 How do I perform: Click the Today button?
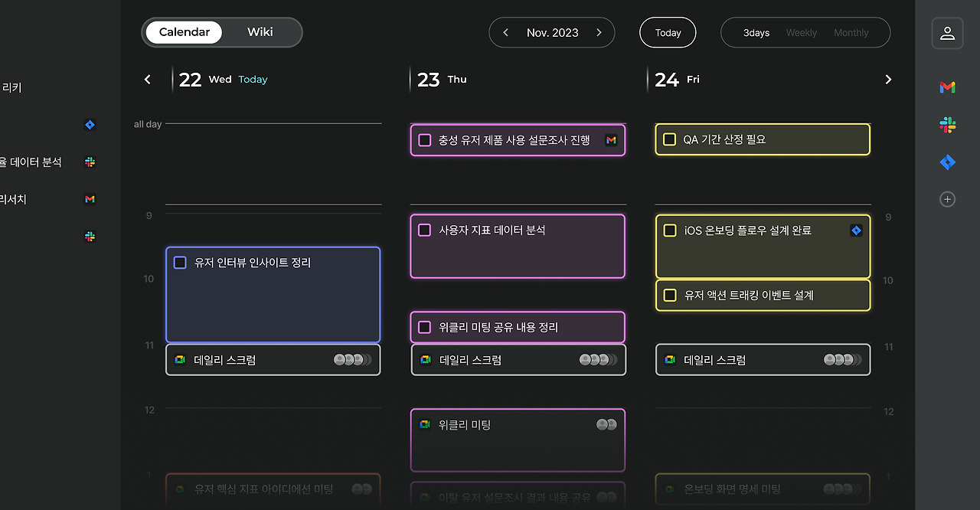[x=668, y=33]
